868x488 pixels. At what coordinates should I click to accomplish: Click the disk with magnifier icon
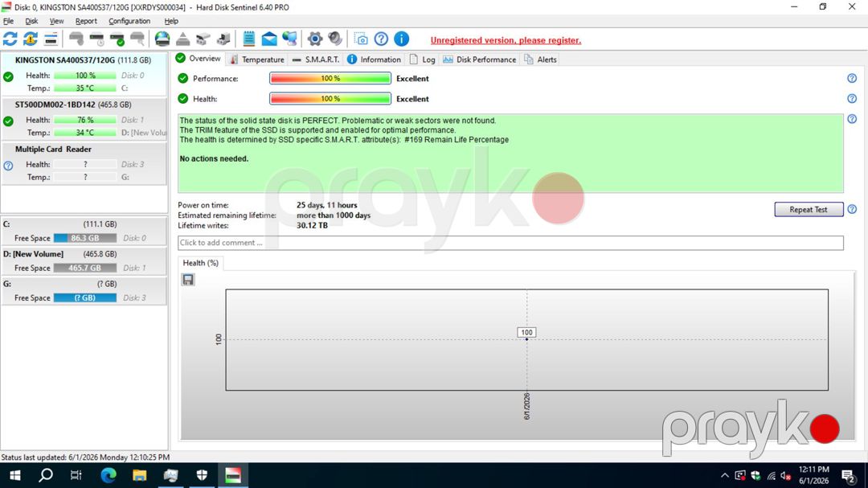137,39
